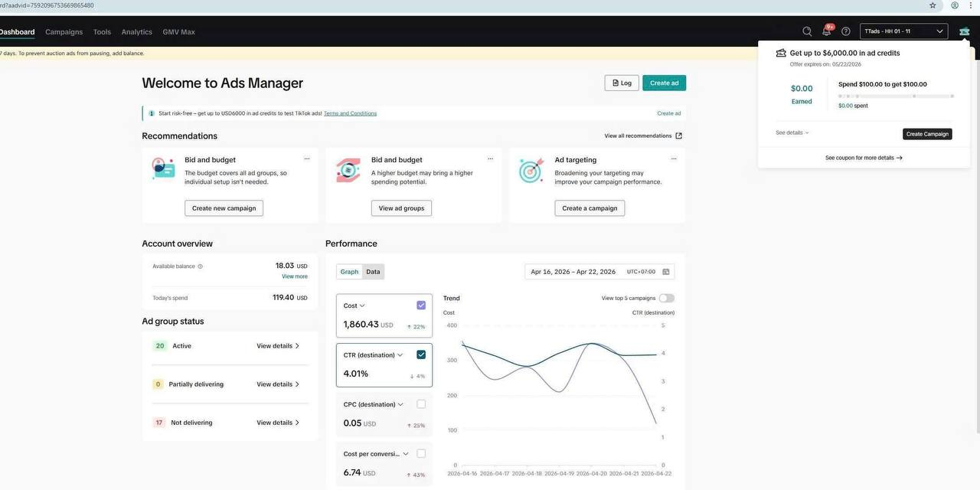The image size is (980, 490).
Task: Click the info icon beside Available balance
Action: pos(201,266)
